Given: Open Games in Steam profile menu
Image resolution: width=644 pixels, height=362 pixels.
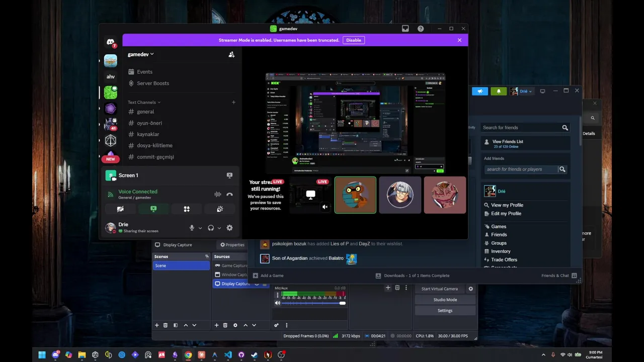Looking at the screenshot, I should 499,227.
